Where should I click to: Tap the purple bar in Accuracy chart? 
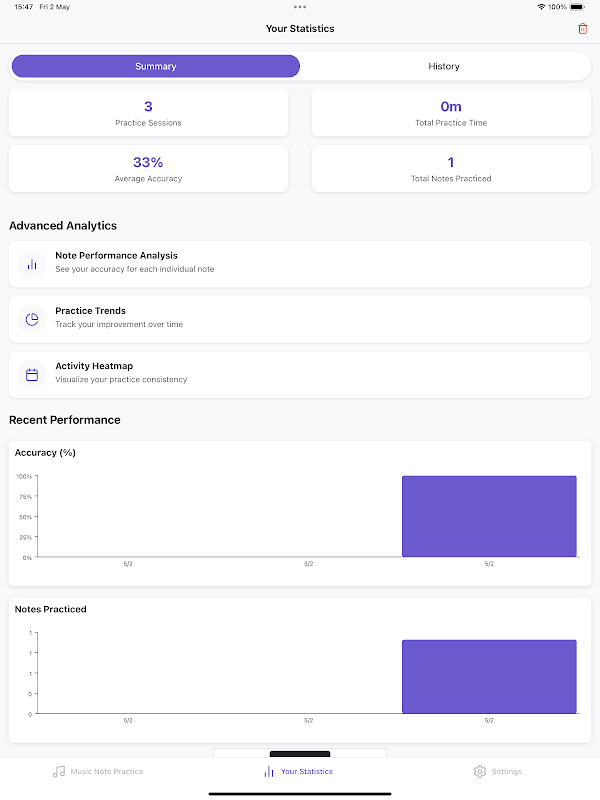tap(489, 516)
